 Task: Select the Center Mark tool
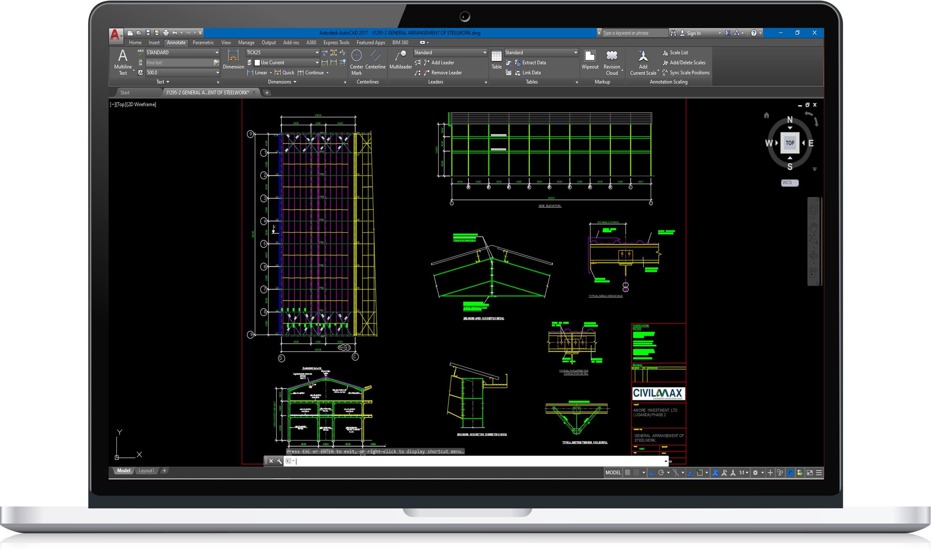pos(356,62)
